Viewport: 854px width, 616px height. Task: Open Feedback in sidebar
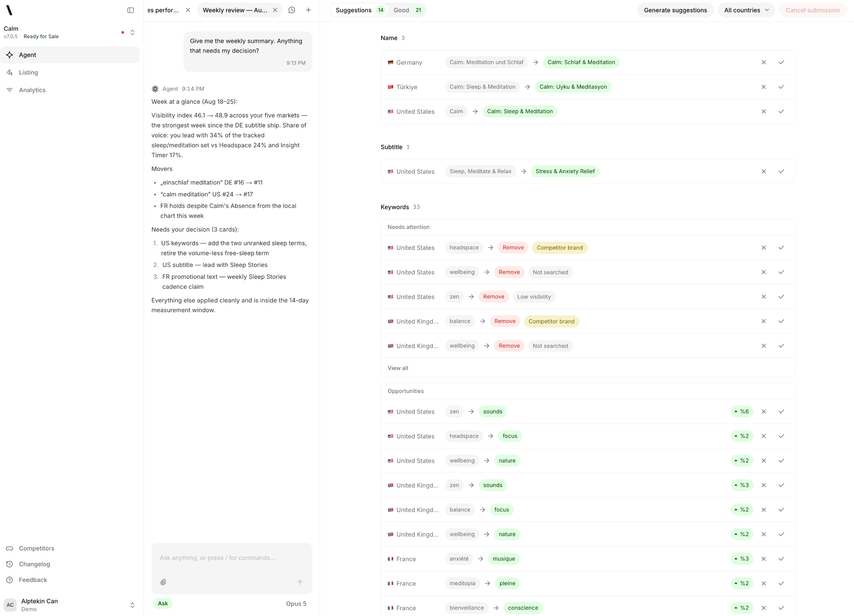coord(70,580)
